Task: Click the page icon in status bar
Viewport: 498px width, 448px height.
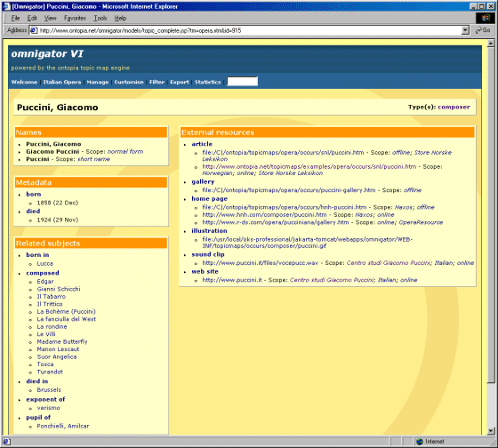Action: pos(7,441)
